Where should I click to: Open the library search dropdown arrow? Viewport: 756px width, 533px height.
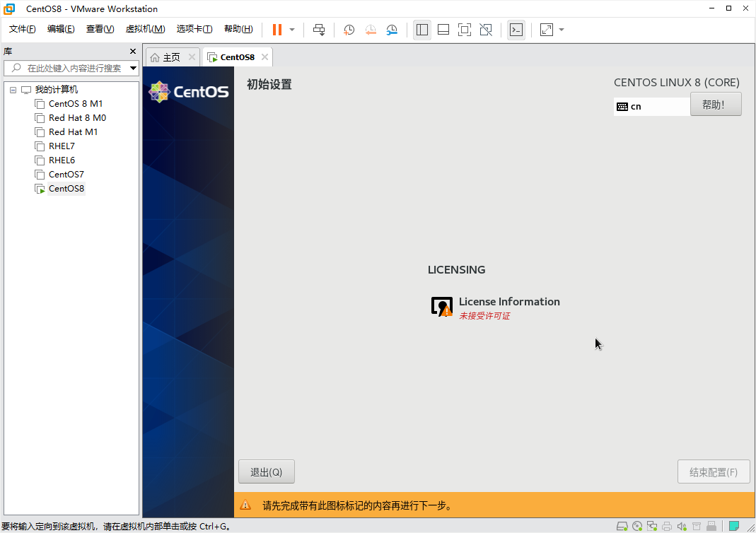tap(134, 69)
